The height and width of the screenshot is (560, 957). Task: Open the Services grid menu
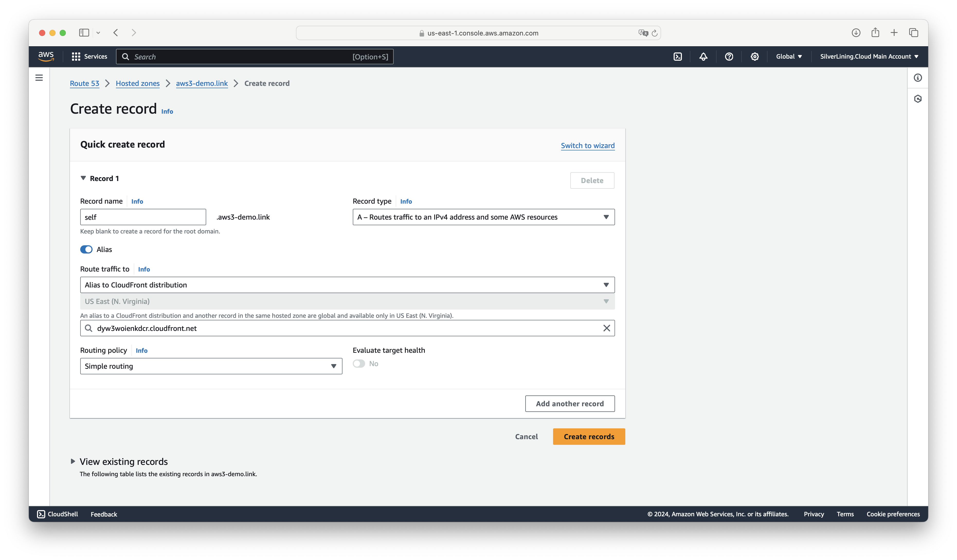click(x=89, y=57)
